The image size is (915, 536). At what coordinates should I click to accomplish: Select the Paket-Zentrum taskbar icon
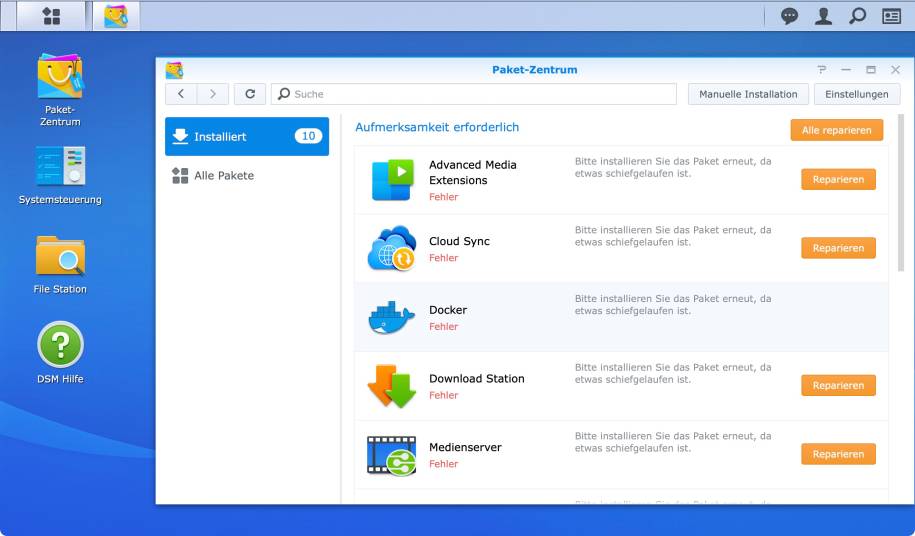pyautogui.click(x=116, y=16)
